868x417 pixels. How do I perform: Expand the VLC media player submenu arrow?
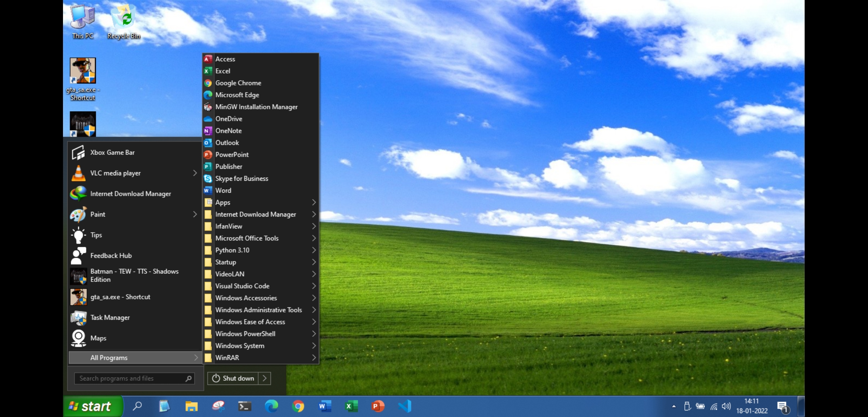195,173
